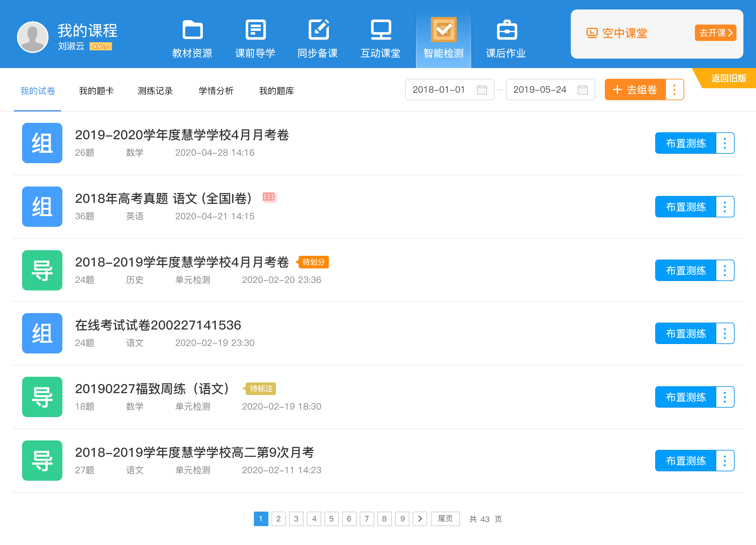Click 布置测练 for 2018年高考真题 语文

click(685, 207)
